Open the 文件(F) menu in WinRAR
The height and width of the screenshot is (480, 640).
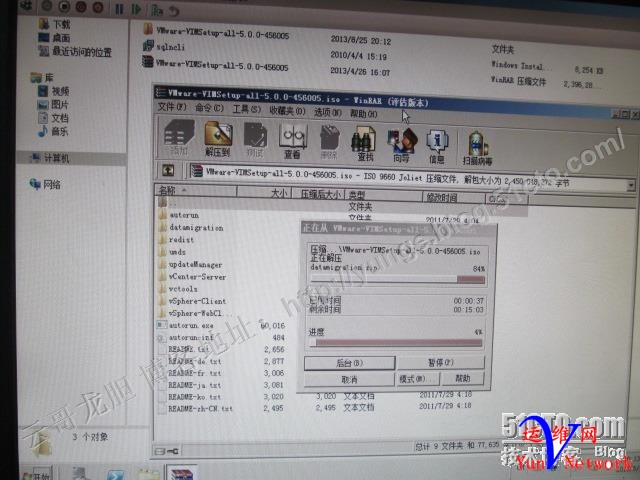(171, 107)
